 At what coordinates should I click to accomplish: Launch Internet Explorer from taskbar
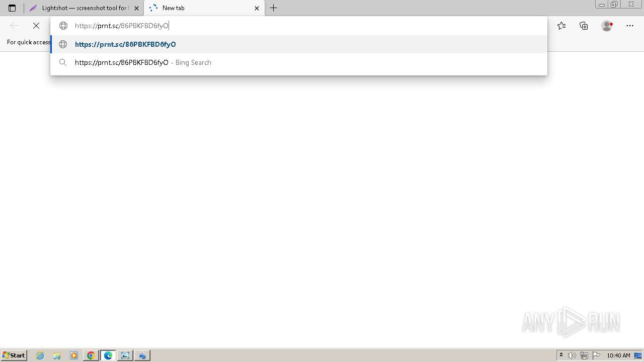(40, 355)
